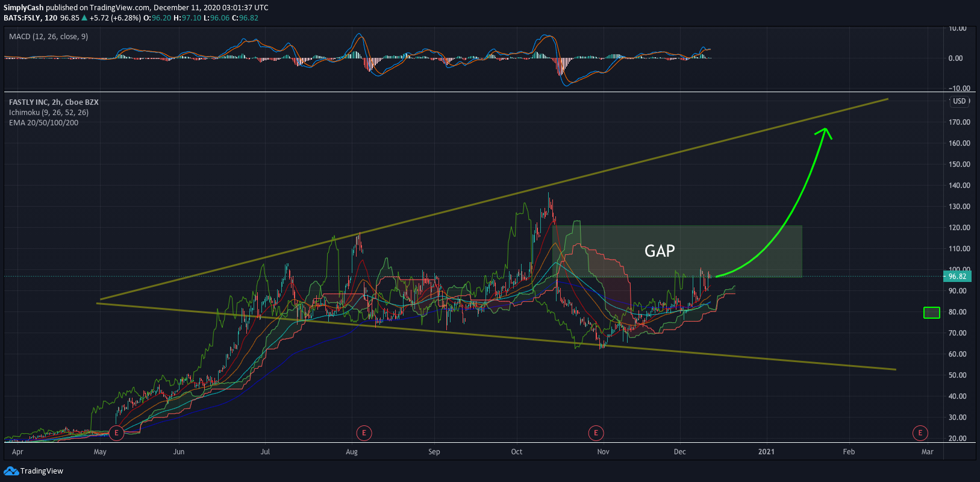
Task: Click the Jul time axis label
Action: point(265,452)
